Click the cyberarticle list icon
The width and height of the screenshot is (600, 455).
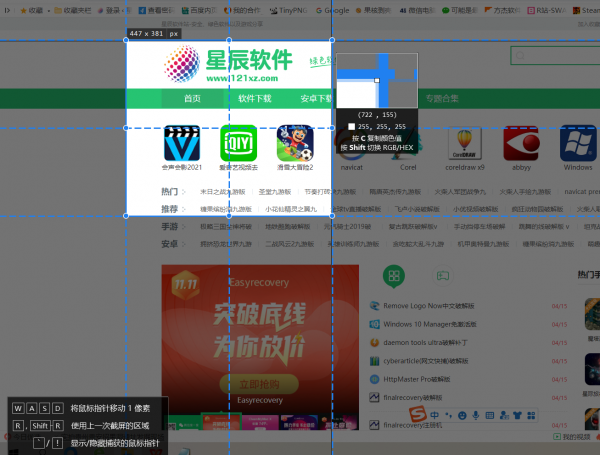point(374,361)
